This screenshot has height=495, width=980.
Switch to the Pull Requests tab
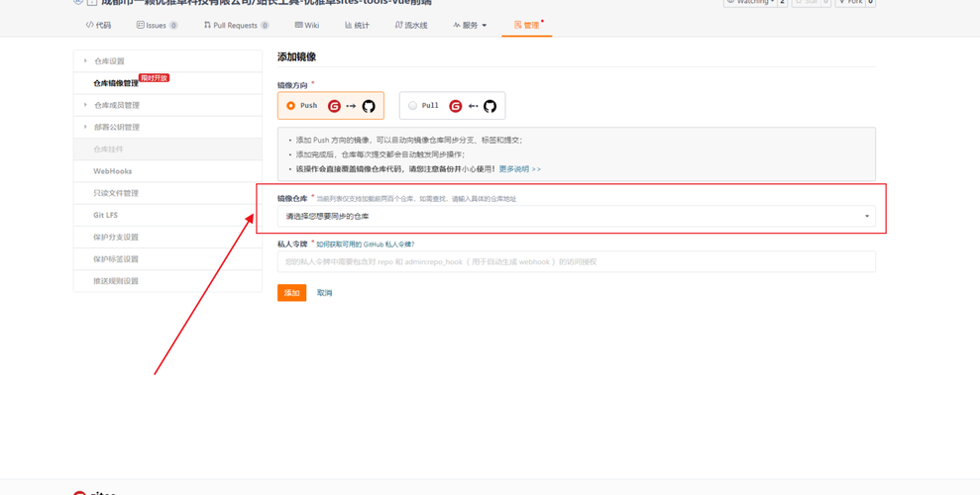point(237,26)
